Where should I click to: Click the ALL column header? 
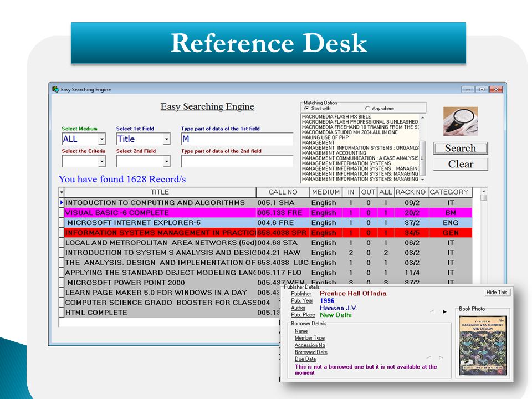click(386, 192)
